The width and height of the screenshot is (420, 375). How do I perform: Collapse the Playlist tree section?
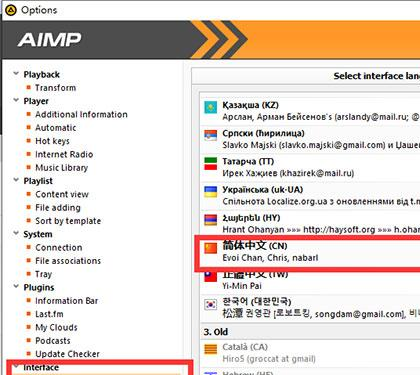pyautogui.click(x=16, y=180)
